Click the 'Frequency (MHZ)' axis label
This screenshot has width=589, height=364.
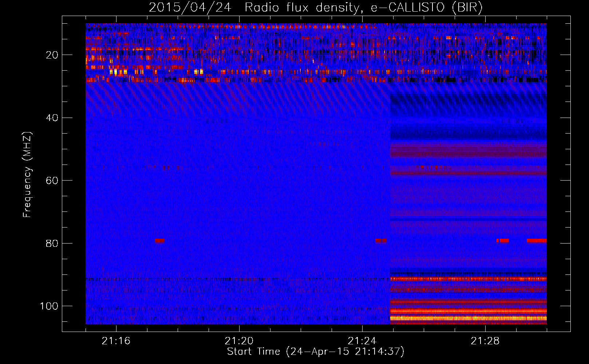(x=27, y=175)
